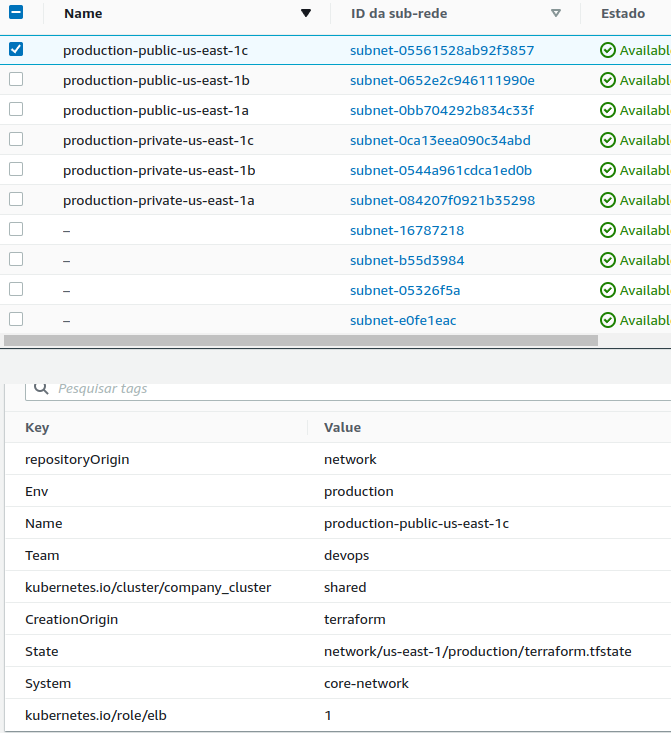The width and height of the screenshot is (671, 733).
Task: Click Available status icon for subnet-e0fe1eac row
Action: 607,320
